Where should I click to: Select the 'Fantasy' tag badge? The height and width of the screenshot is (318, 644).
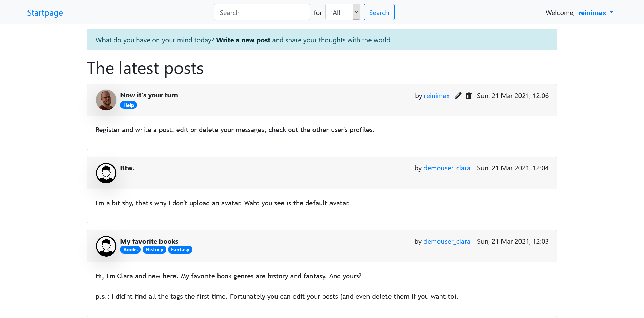coord(180,249)
